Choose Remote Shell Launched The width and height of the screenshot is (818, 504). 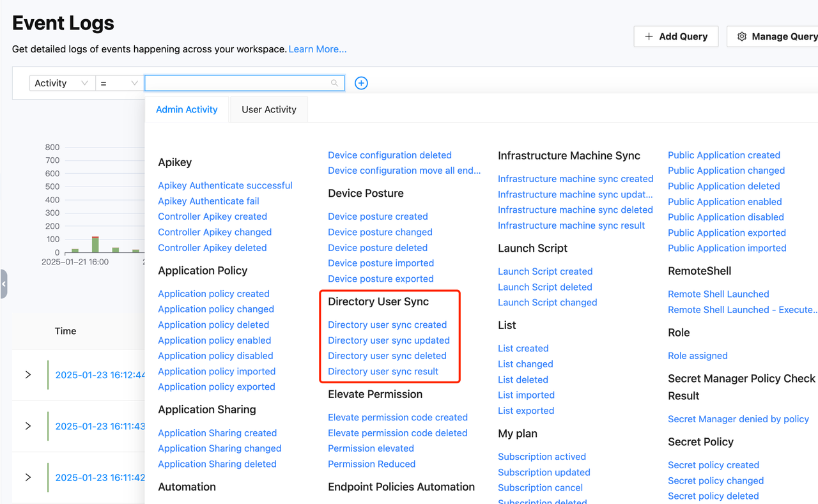pyautogui.click(x=718, y=294)
